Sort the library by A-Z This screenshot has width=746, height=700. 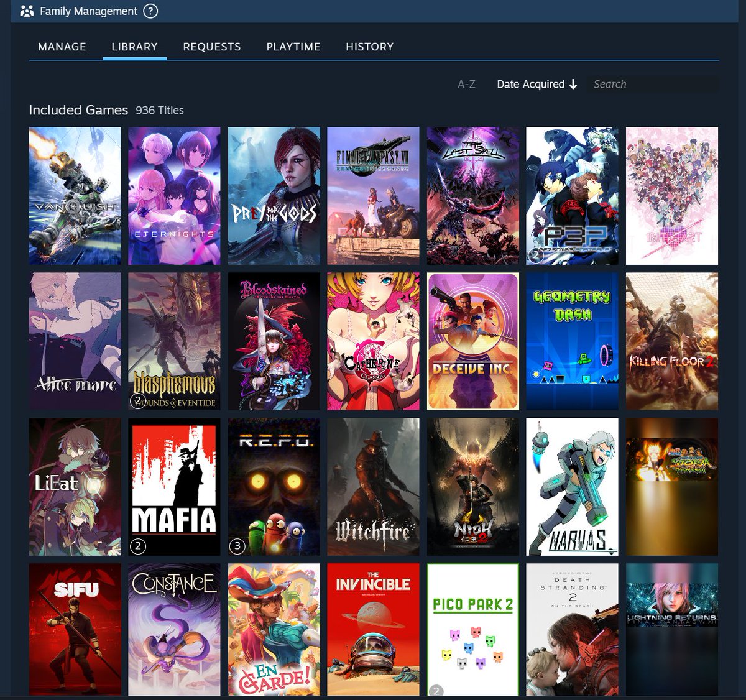tap(466, 84)
